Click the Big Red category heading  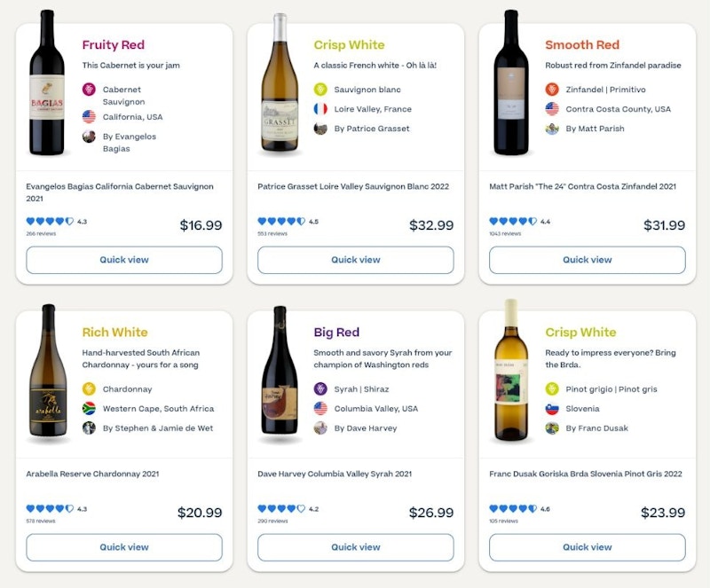336,333
